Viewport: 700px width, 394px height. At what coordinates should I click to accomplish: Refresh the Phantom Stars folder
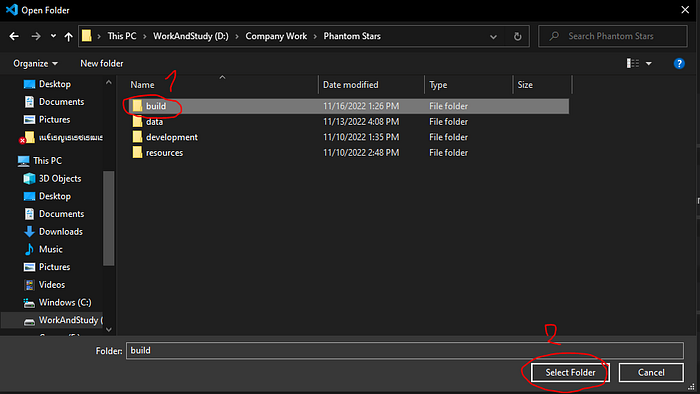517,37
